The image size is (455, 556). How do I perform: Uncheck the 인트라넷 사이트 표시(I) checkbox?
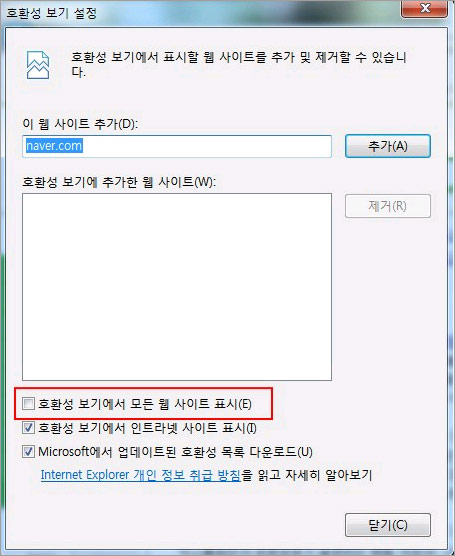click(28, 428)
